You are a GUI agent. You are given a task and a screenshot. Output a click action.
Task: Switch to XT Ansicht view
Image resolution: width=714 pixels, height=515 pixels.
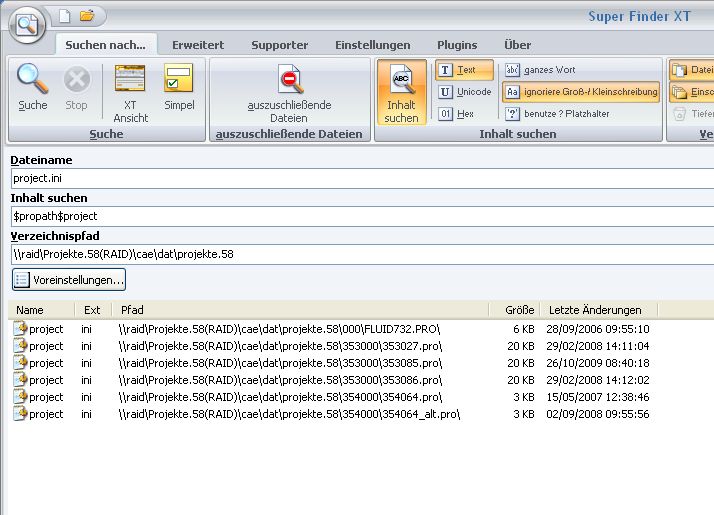(130, 93)
